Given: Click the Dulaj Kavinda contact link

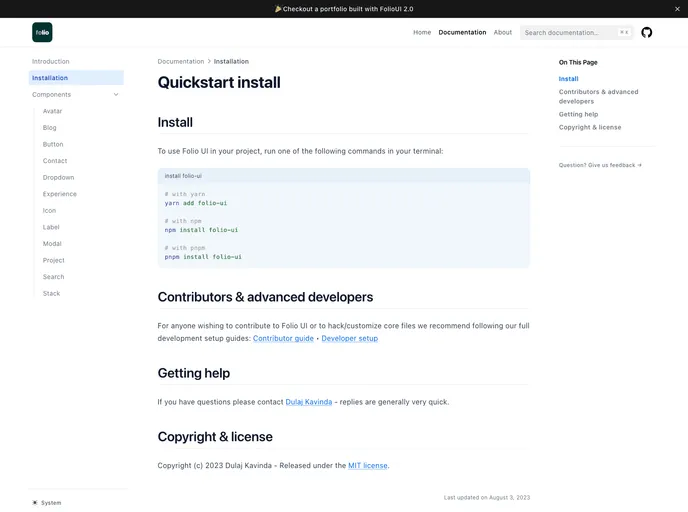Looking at the screenshot, I should click(x=308, y=401).
